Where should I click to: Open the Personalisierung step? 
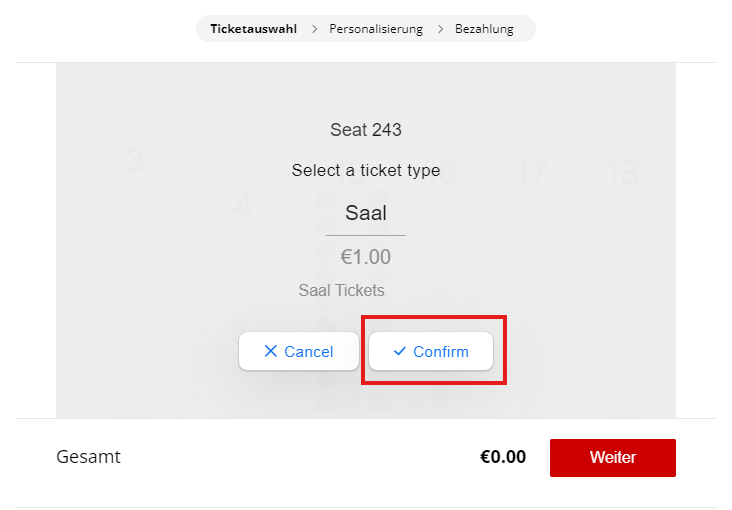(376, 29)
